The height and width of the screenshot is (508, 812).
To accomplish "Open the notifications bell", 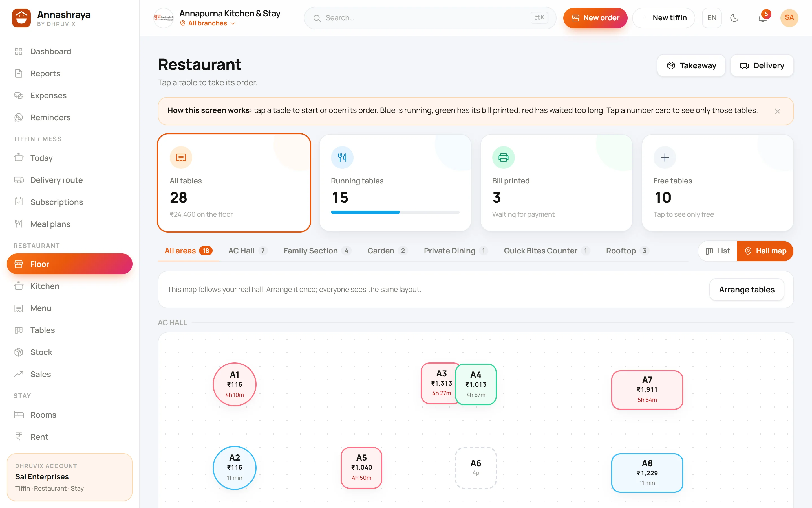I will point(762,18).
